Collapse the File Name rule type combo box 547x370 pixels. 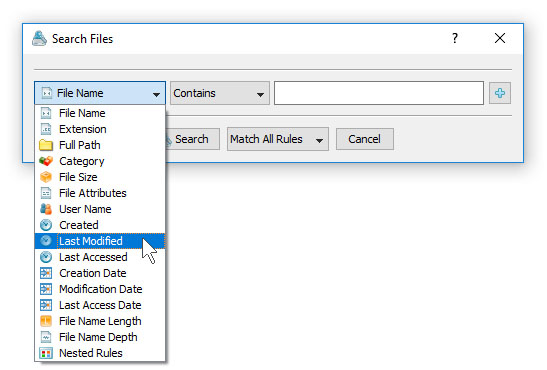pos(100,93)
